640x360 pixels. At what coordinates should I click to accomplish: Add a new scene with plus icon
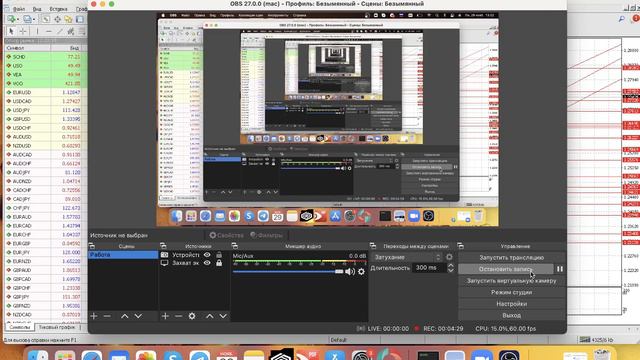pos(94,316)
